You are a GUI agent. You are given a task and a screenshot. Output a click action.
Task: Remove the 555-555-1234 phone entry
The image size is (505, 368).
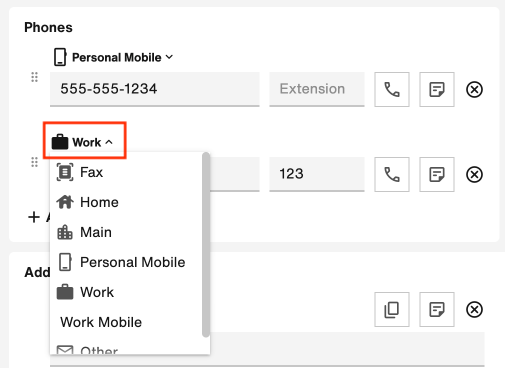coord(474,89)
